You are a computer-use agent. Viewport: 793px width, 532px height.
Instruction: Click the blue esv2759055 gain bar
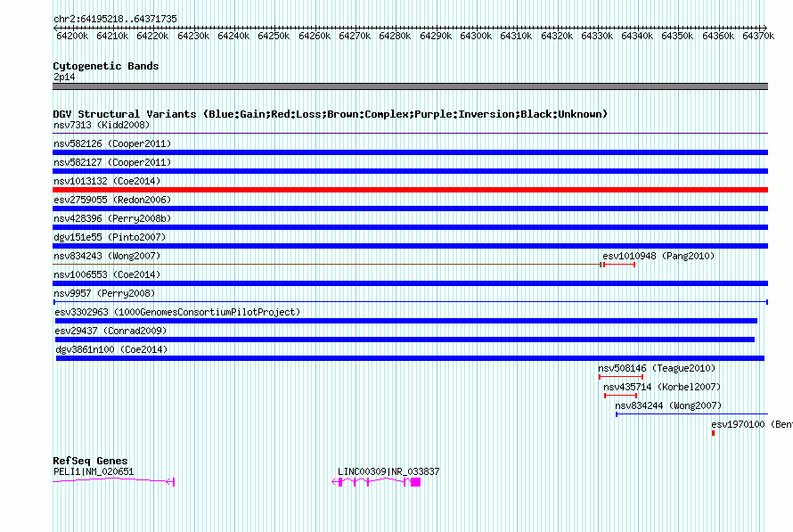tap(410, 209)
